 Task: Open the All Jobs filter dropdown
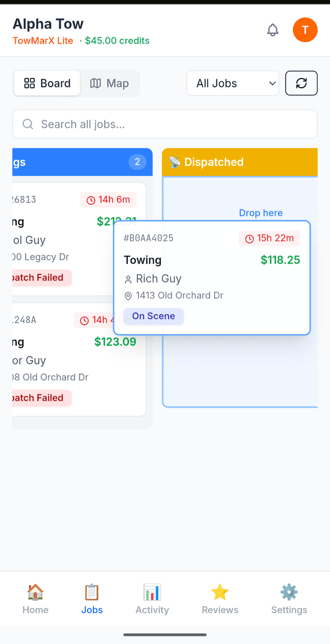tap(233, 83)
